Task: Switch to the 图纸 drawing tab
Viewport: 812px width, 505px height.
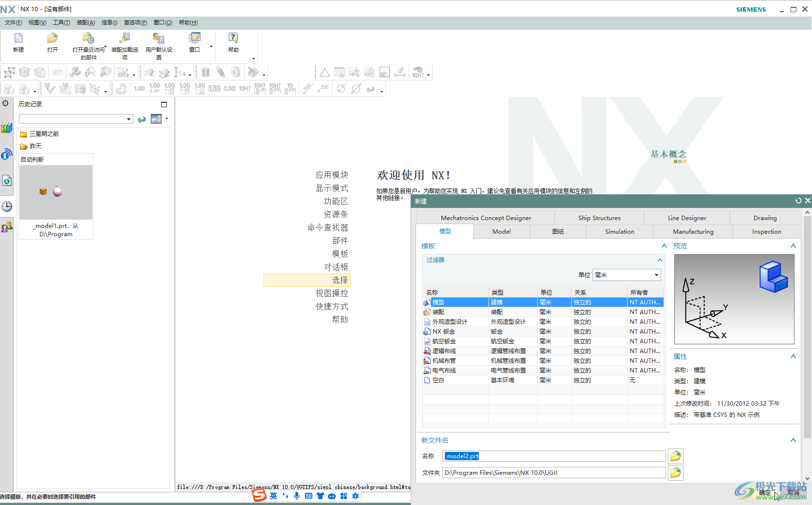Action: click(558, 232)
